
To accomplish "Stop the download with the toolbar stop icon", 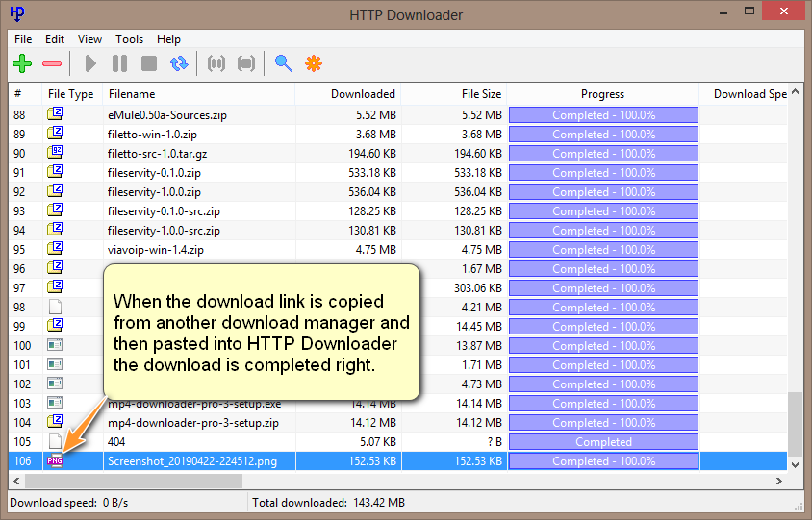I will click(149, 63).
